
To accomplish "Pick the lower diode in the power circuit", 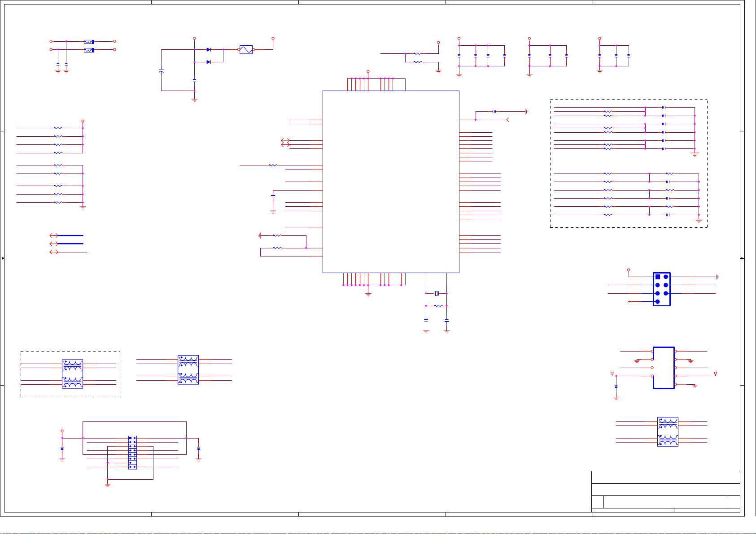I will [x=209, y=62].
